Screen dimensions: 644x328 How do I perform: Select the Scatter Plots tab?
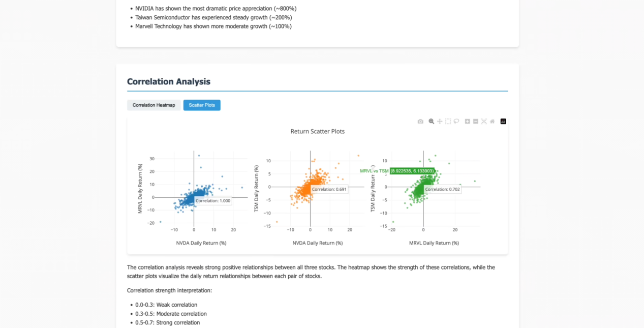click(x=202, y=105)
